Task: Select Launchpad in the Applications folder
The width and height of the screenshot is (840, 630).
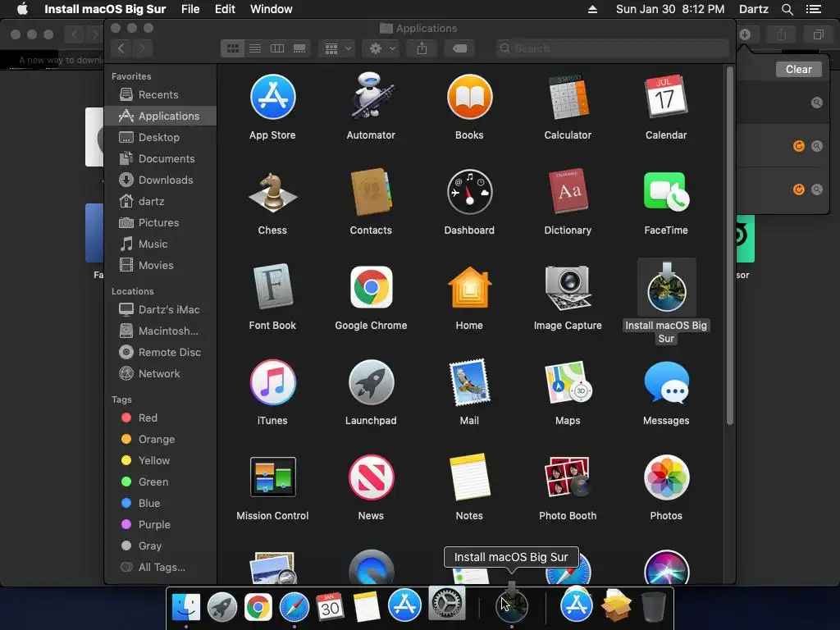Action: click(371, 382)
